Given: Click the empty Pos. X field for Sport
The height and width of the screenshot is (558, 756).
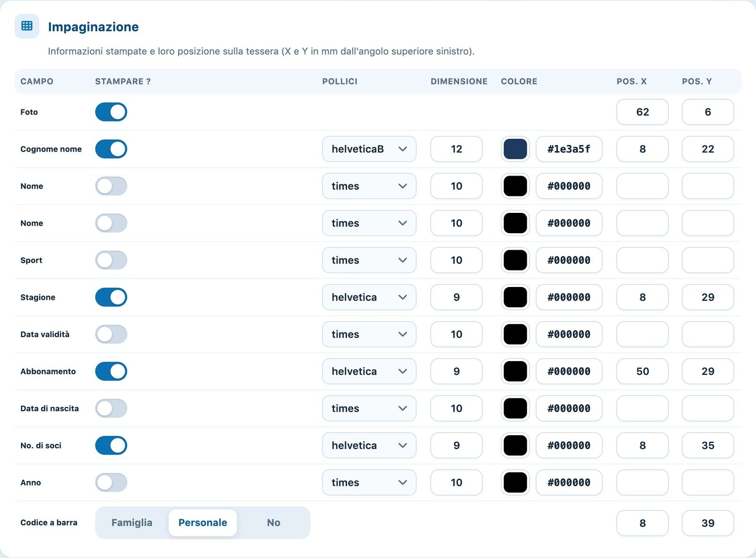Looking at the screenshot, I should click(643, 260).
